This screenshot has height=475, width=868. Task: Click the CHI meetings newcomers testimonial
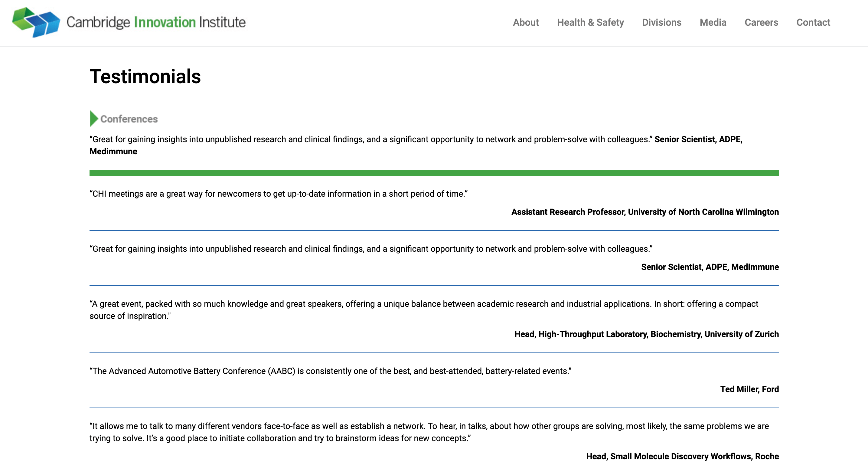point(278,194)
